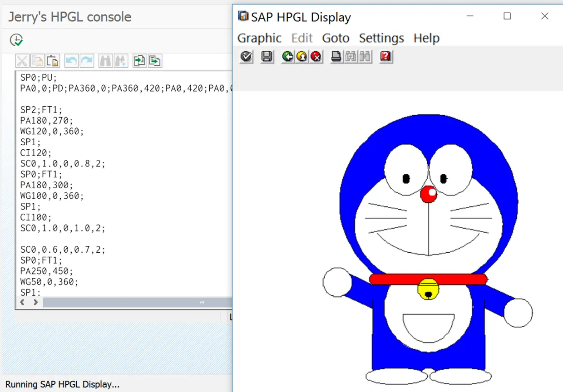The width and height of the screenshot is (563, 392).
Task: Click the SAP HPGL Display title bar app icon
Action: click(243, 17)
